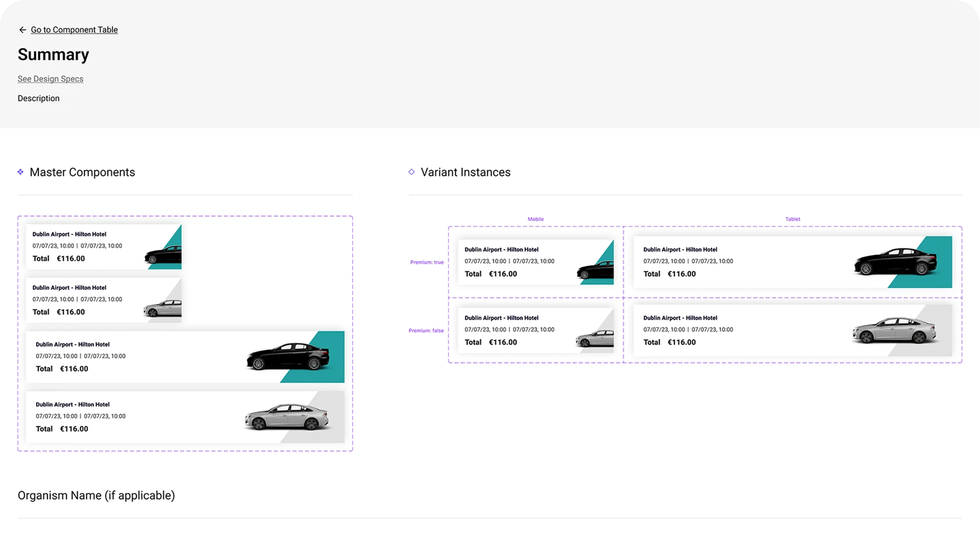Select the Description text
This screenshot has height=560, width=980.
click(x=39, y=98)
